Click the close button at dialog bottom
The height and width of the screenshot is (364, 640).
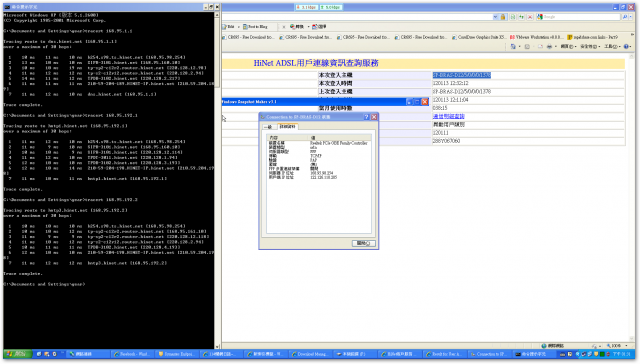point(363,243)
